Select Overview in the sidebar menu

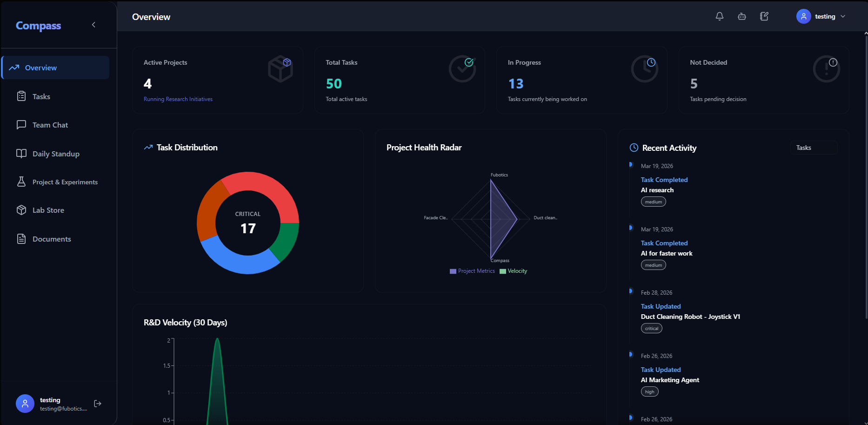tap(41, 67)
